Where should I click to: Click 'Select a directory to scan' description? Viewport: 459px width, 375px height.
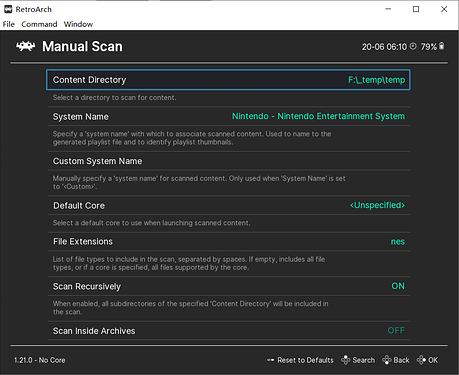pos(114,98)
